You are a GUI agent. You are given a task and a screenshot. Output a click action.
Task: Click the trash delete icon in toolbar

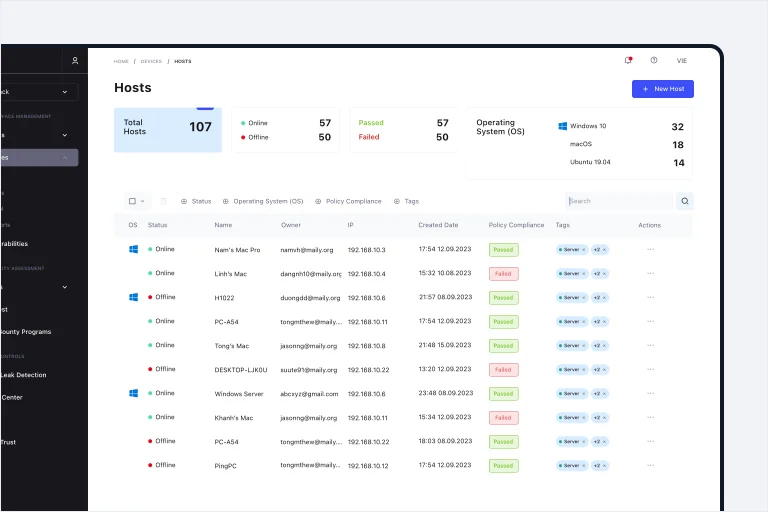tap(164, 201)
